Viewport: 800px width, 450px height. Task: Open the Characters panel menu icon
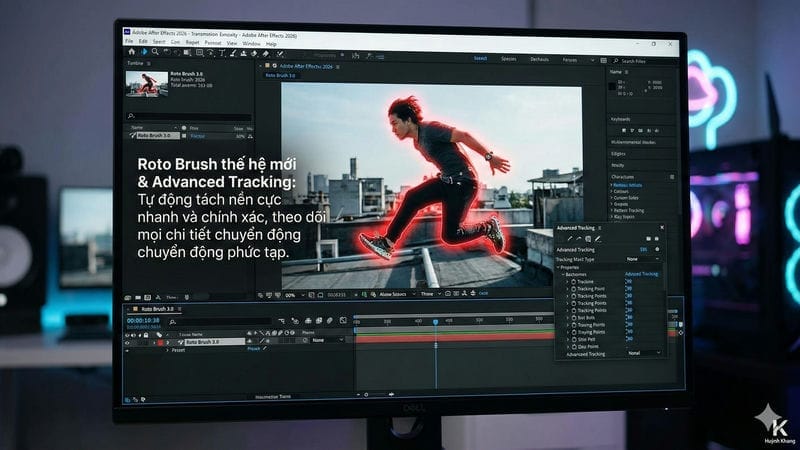tap(672, 177)
